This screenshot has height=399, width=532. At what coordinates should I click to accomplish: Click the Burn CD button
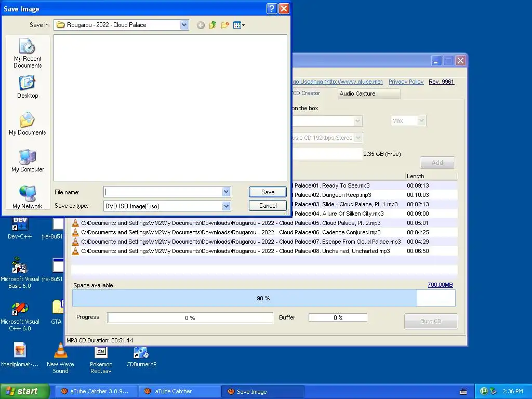click(431, 321)
